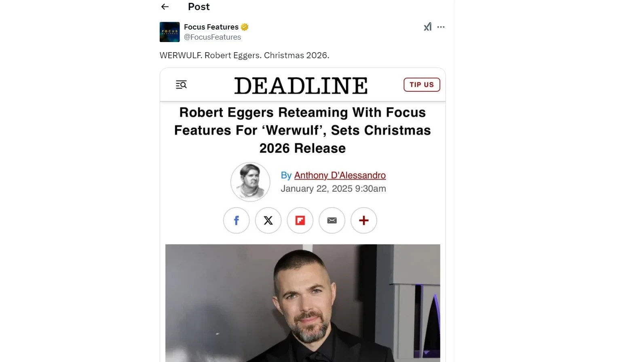
Task: Click the Focus Features display name
Action: (x=211, y=27)
